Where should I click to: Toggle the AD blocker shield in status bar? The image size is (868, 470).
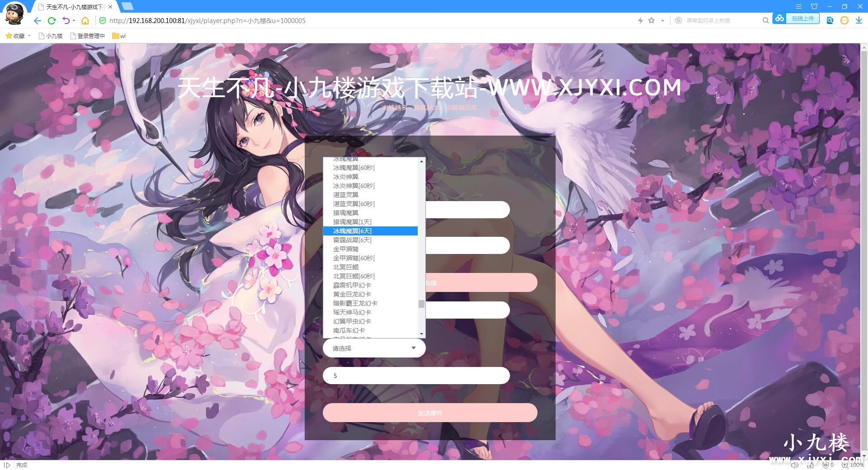[827, 465]
